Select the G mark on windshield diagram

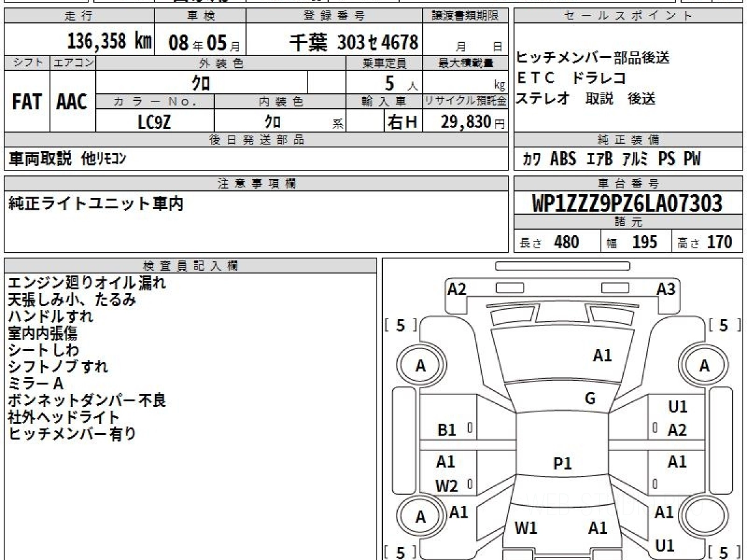[590, 399]
